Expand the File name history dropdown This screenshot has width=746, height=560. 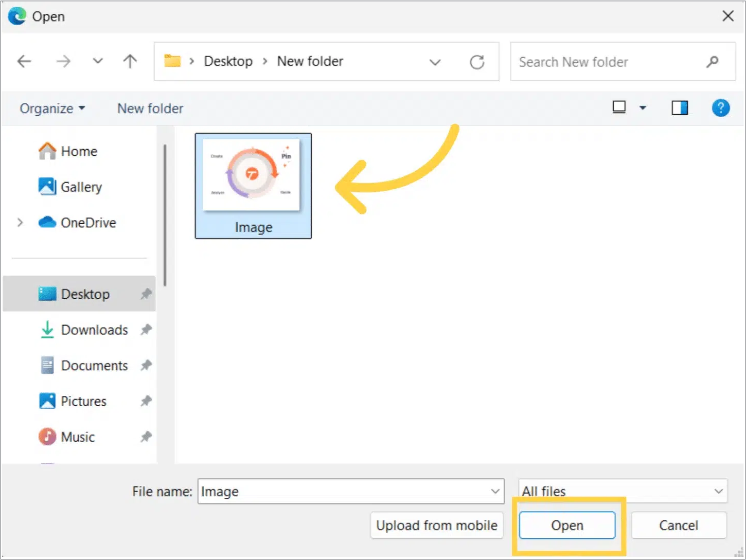(495, 491)
